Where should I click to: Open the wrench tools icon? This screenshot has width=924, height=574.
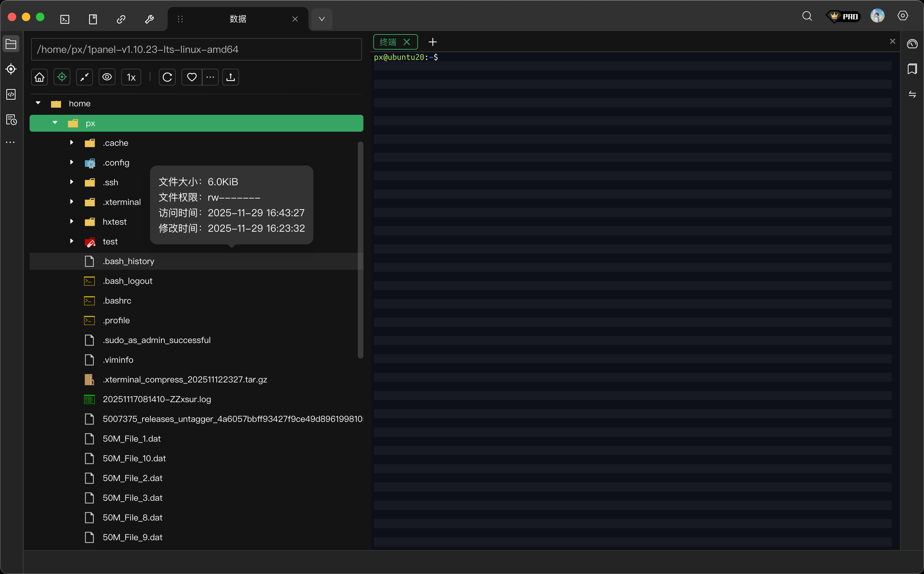tap(149, 19)
